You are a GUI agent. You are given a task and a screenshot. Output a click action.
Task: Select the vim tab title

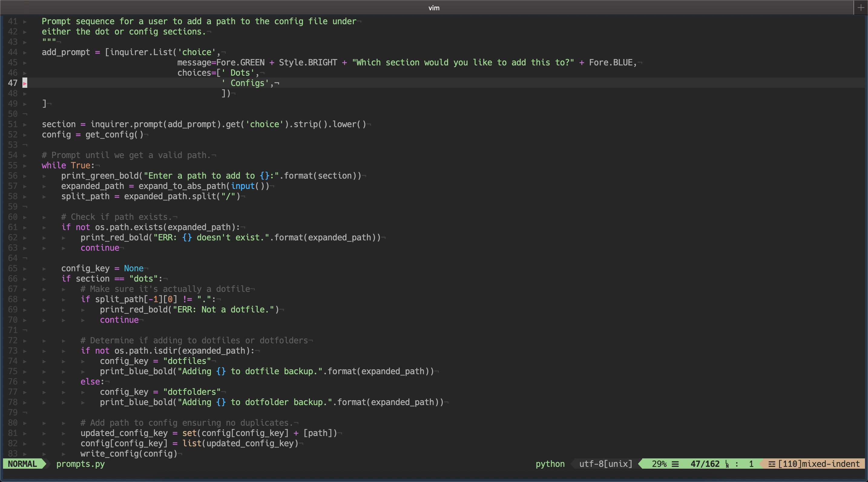[434, 7]
